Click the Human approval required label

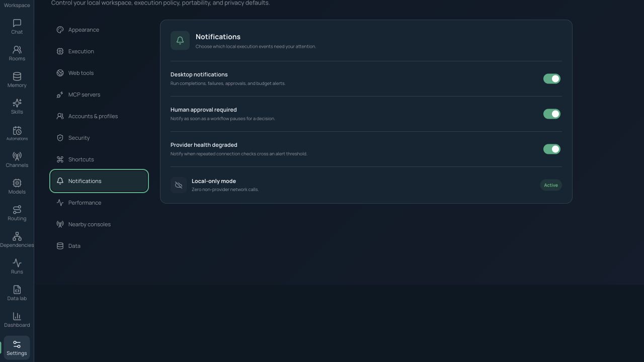coord(203,110)
